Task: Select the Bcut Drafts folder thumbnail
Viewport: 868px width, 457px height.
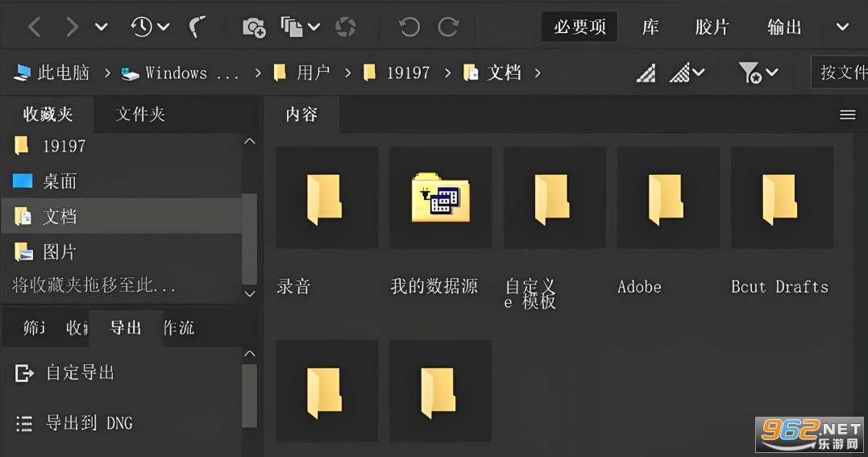Action: (783, 197)
